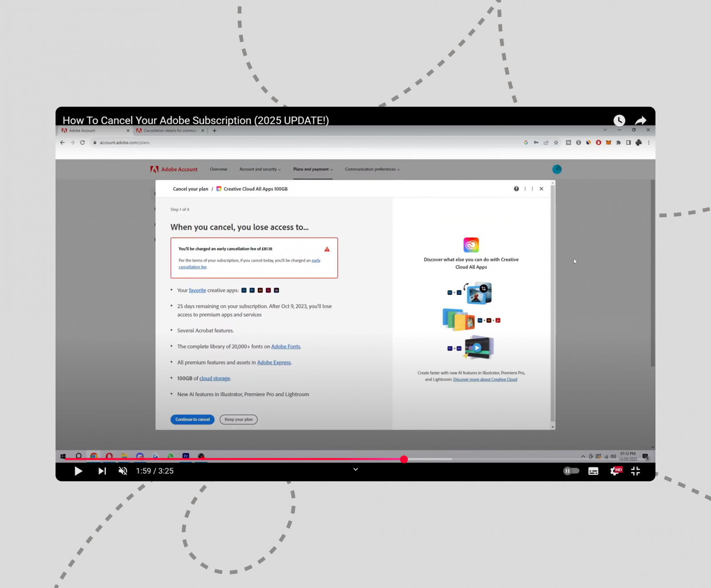Launch Premiere Pro from the taskbar
The height and width of the screenshot is (588, 711).
186,456
